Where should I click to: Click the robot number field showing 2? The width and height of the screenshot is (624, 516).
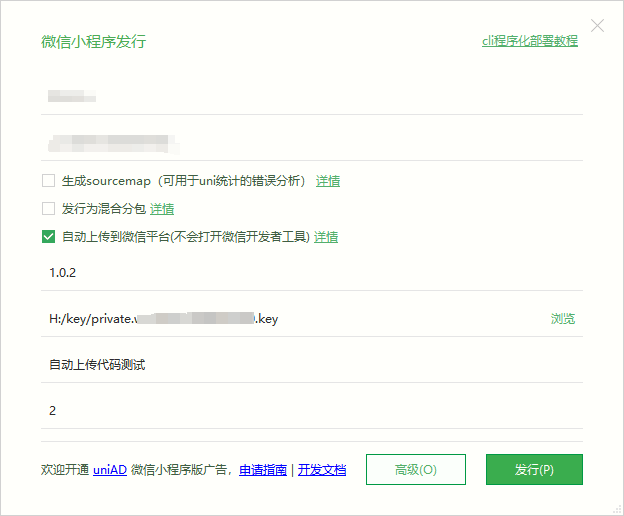pos(312,411)
